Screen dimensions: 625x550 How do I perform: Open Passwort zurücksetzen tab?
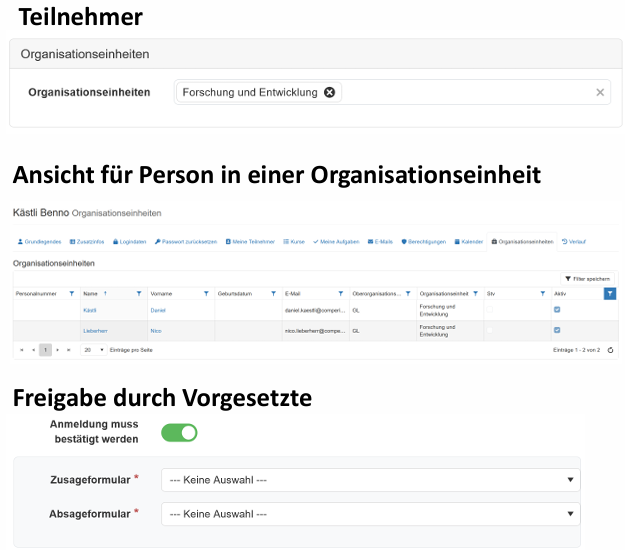click(186, 242)
